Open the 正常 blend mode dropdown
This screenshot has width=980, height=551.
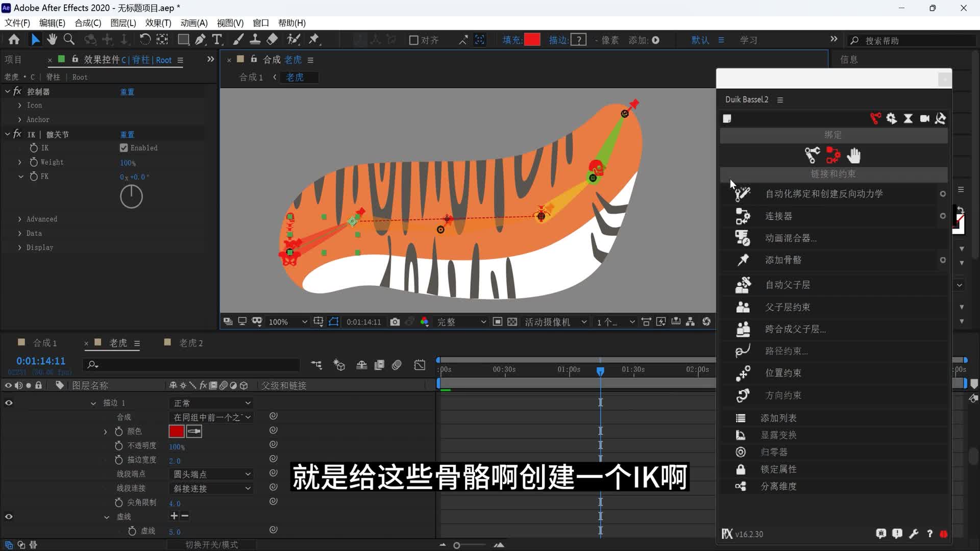point(211,403)
